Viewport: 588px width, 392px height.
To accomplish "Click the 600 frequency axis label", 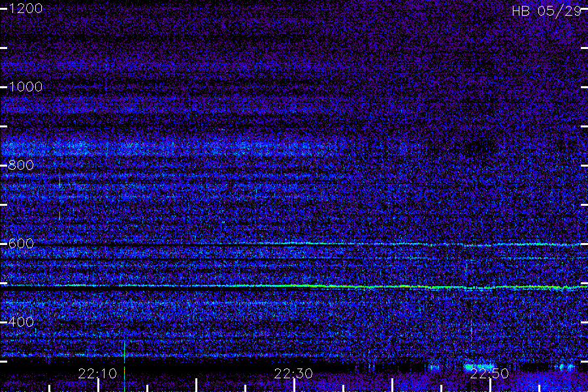I will 21,244.
